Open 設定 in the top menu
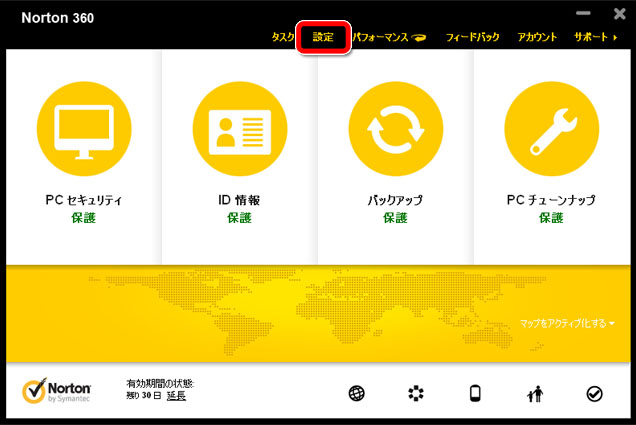Image resolution: width=636 pixels, height=425 pixels. [x=323, y=37]
